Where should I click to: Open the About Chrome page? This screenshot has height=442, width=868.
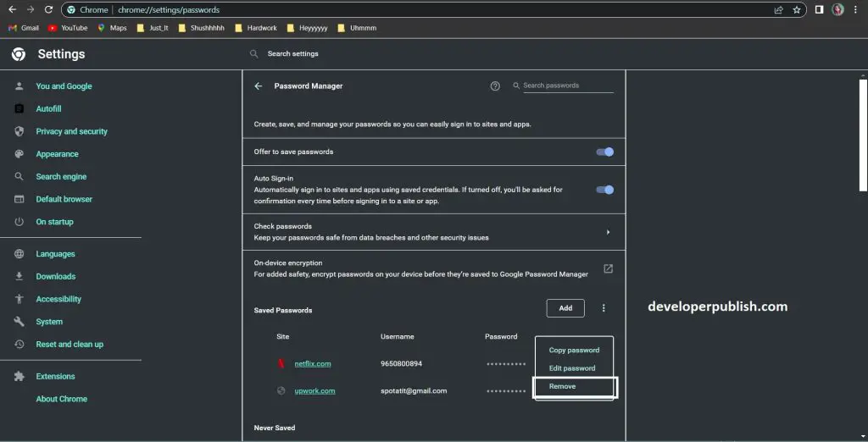(x=61, y=399)
